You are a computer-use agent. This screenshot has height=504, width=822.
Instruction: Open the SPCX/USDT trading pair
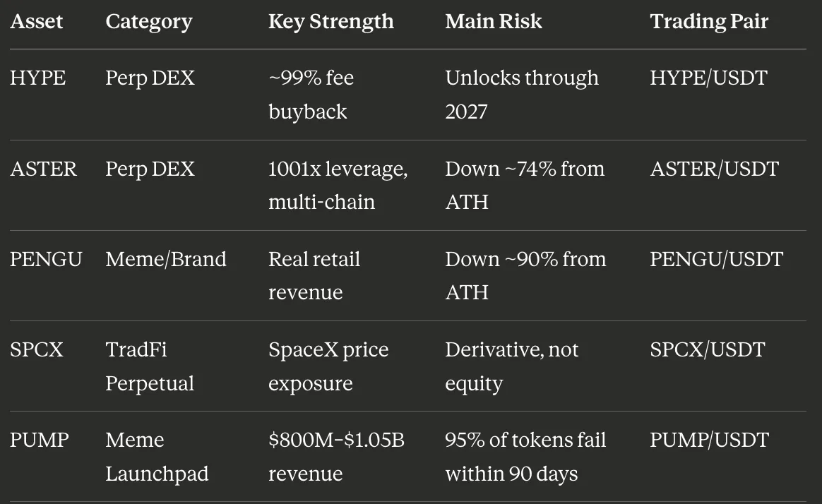tap(707, 349)
